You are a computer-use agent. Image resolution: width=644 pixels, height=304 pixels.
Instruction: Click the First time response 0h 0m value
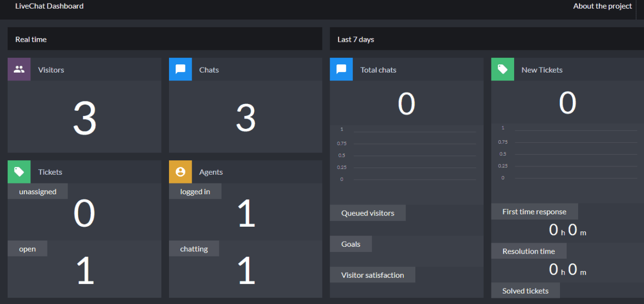click(x=568, y=230)
